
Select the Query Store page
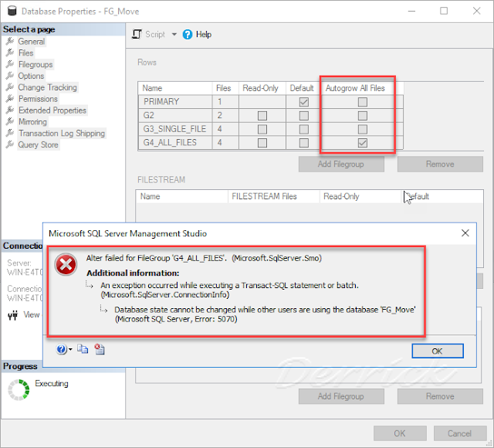click(x=38, y=144)
